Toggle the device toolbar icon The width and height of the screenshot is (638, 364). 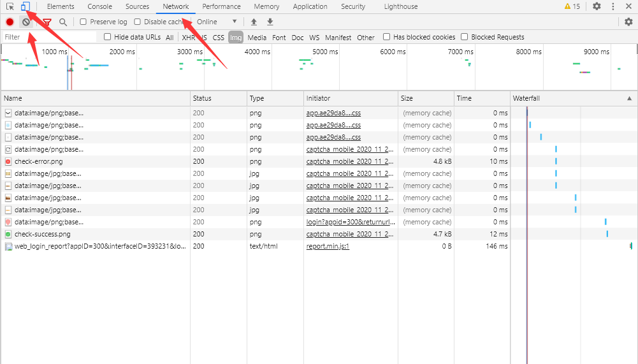click(25, 6)
